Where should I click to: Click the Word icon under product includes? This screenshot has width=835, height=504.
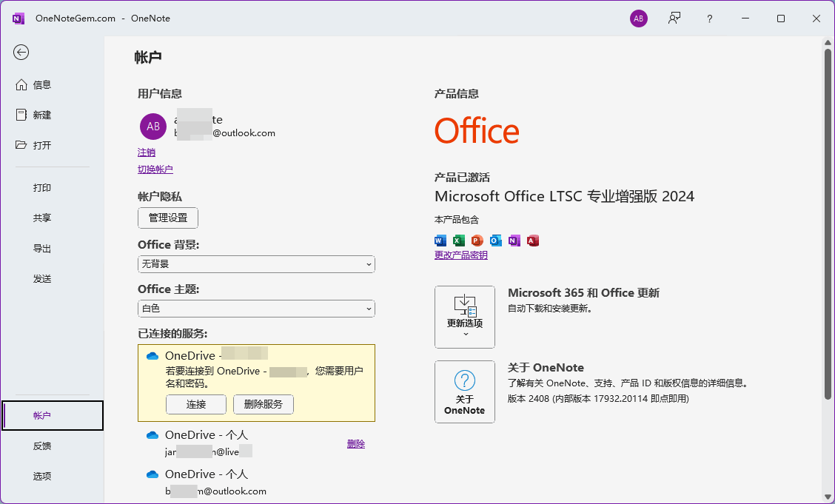point(440,241)
